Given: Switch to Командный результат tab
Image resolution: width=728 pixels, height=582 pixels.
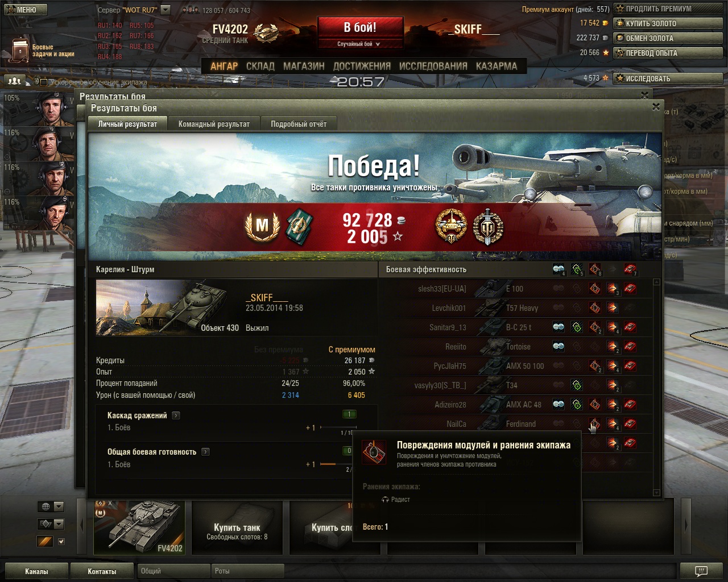Looking at the screenshot, I should [214, 124].
